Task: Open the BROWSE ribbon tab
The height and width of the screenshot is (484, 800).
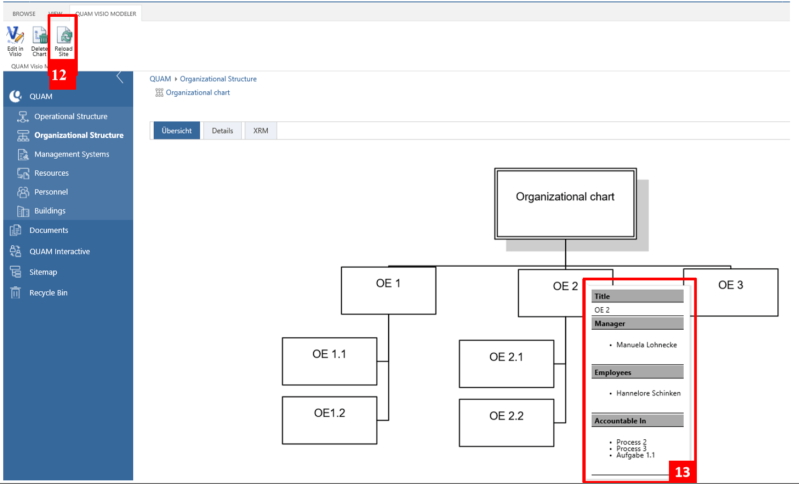Action: click(x=23, y=14)
